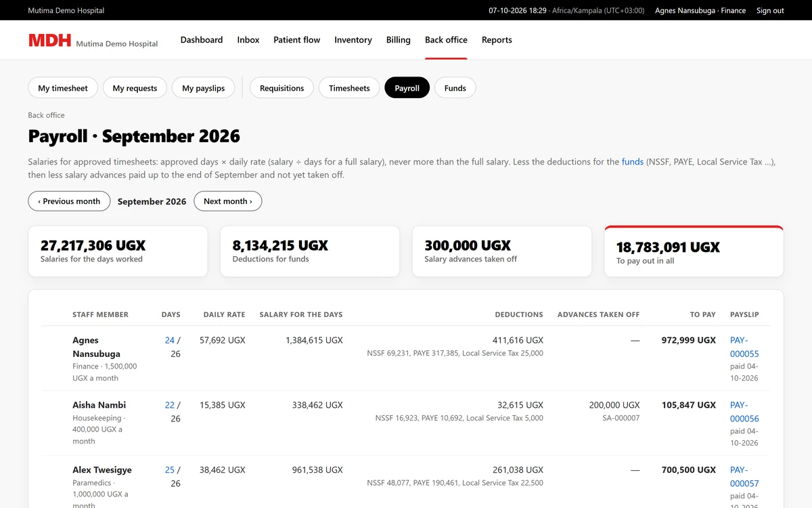Click the 'Staff member' column header
This screenshot has width=812, height=508.
tap(100, 314)
